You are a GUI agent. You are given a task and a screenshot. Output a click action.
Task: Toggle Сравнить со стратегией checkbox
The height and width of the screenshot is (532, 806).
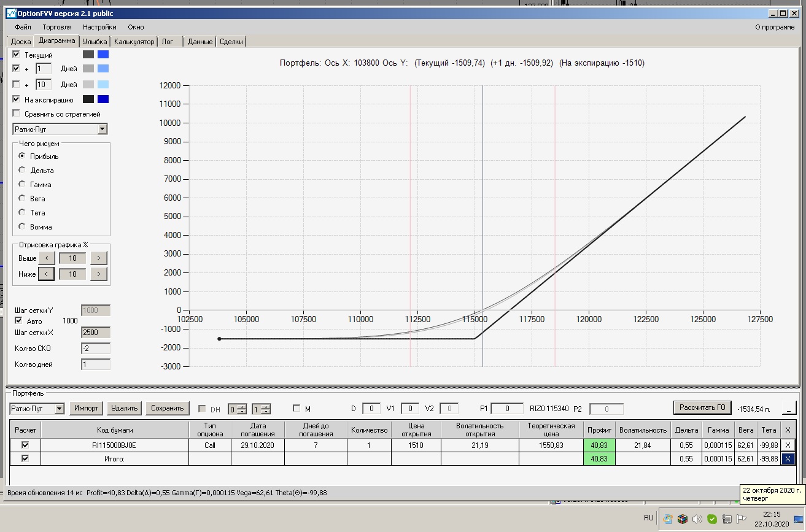pyautogui.click(x=17, y=114)
